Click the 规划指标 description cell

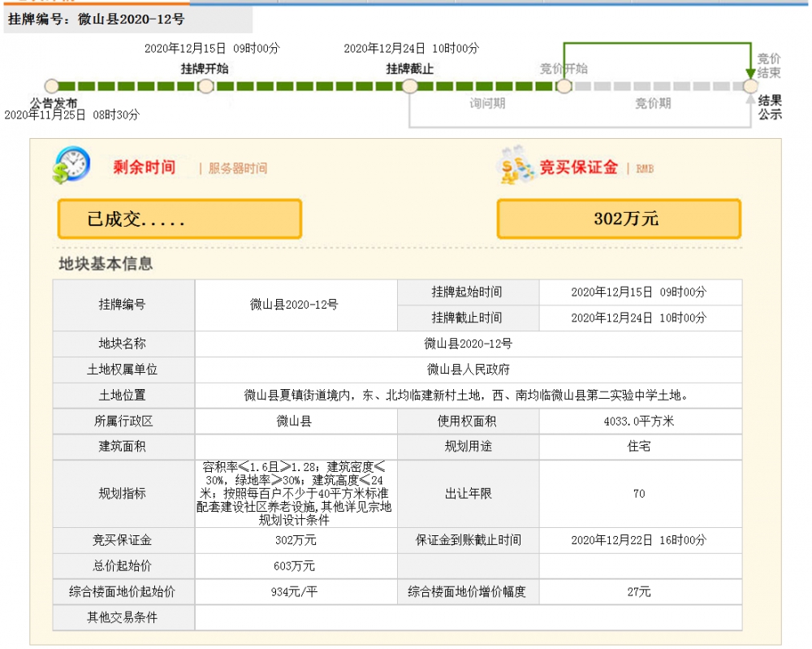click(x=296, y=494)
